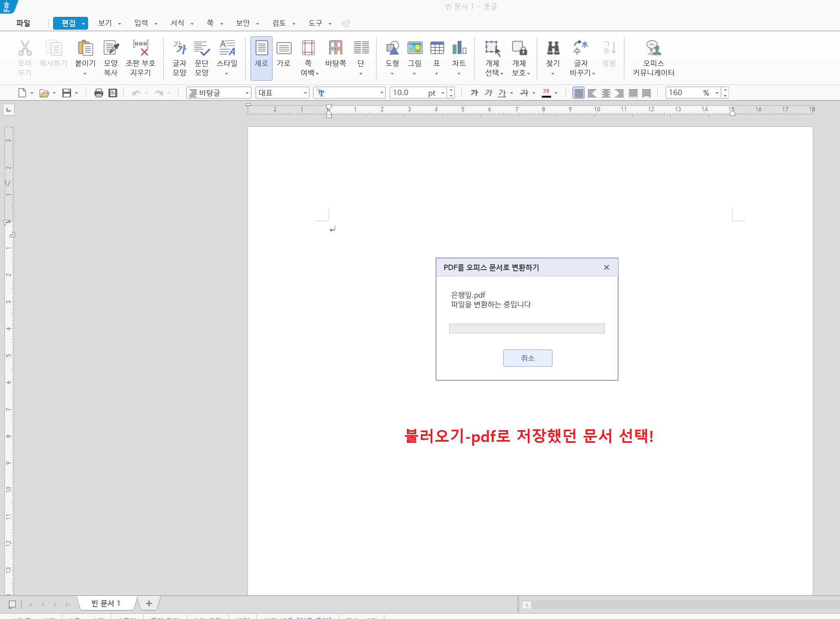840x619 pixels.
Task: Open the 찾기 binoculars tool
Action: [x=553, y=49]
